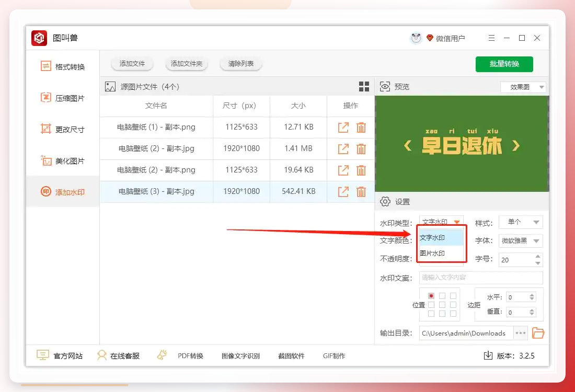Screen dimensions: 575x392
Task: Click the 早日退休 preview image
Action: pyautogui.click(x=462, y=144)
